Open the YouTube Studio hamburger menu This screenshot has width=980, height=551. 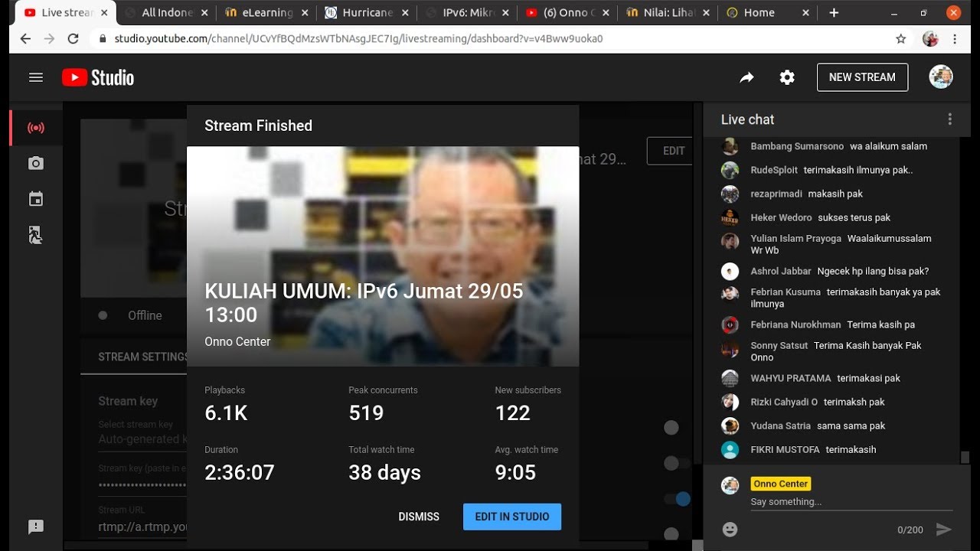point(36,77)
